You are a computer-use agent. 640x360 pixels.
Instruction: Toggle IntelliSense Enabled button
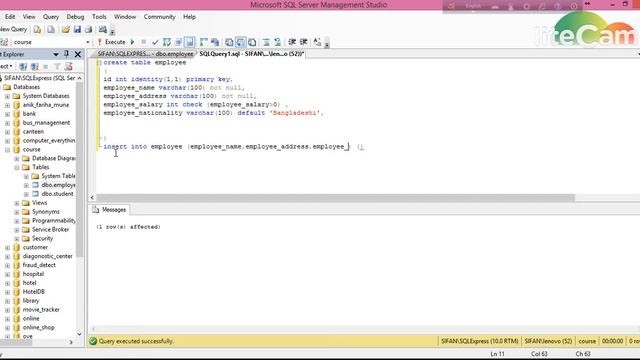click(189, 42)
